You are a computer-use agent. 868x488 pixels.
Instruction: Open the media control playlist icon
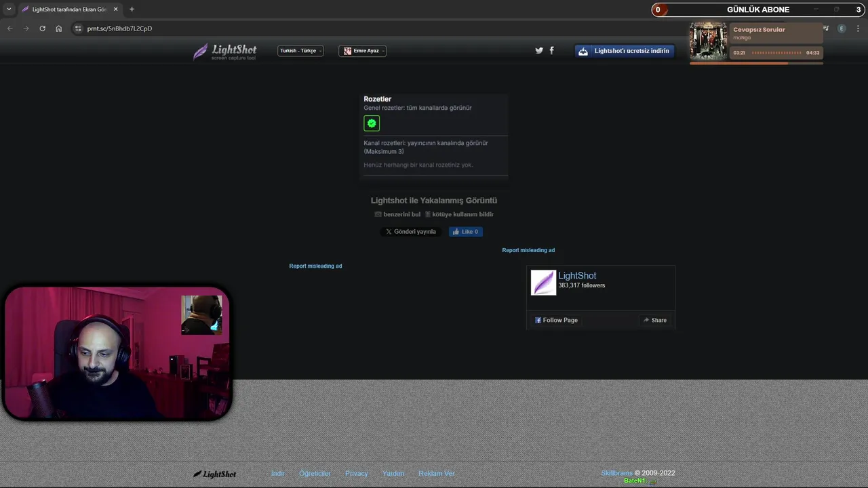(826, 28)
